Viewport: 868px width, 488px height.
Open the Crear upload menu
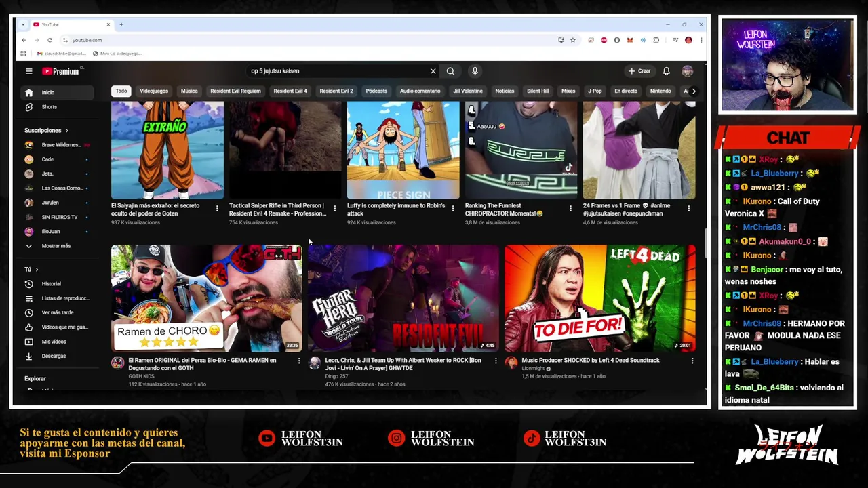click(639, 71)
